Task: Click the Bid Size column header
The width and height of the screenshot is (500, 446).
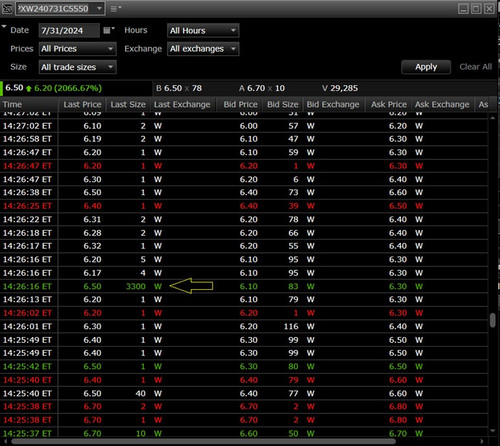Action: click(282, 104)
